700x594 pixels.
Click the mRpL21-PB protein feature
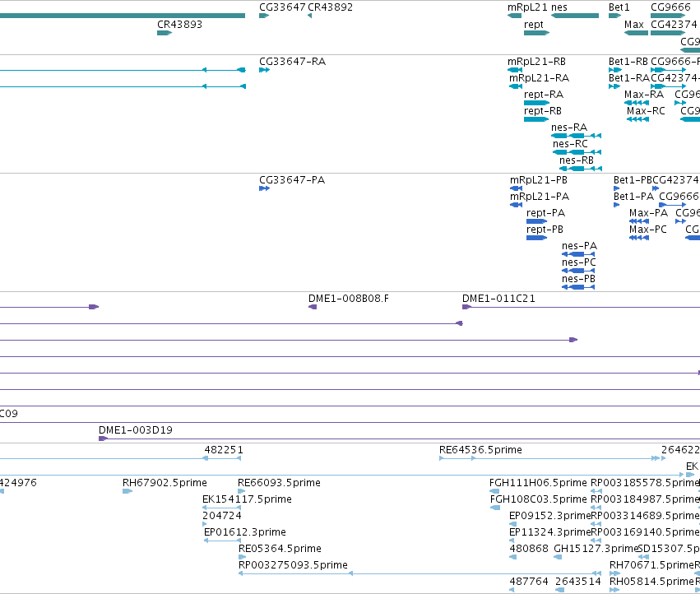tap(516, 188)
